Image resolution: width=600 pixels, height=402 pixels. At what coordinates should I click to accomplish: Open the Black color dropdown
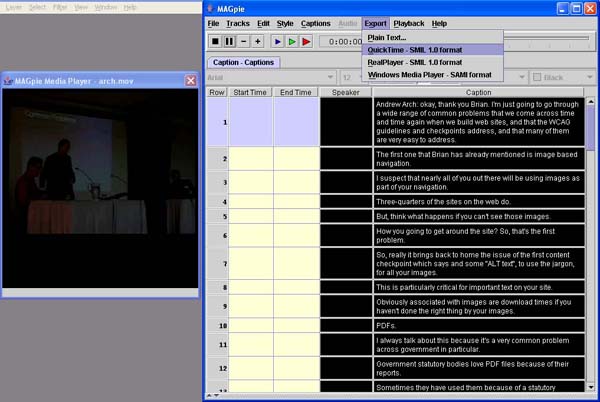tap(562, 78)
